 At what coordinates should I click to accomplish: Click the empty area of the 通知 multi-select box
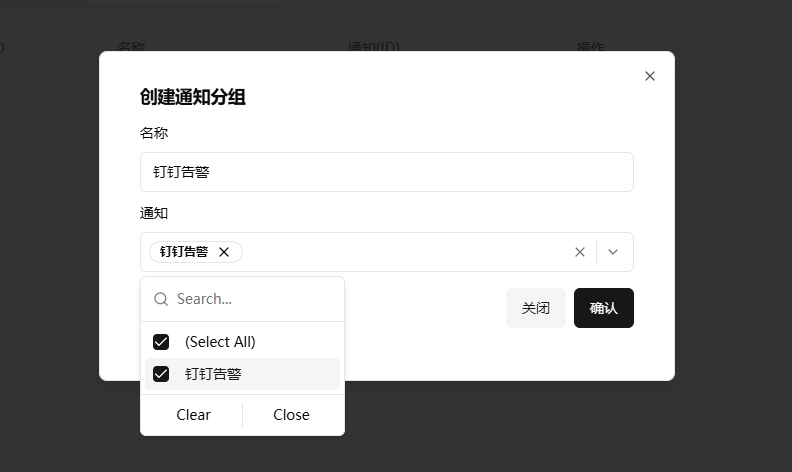(x=400, y=252)
